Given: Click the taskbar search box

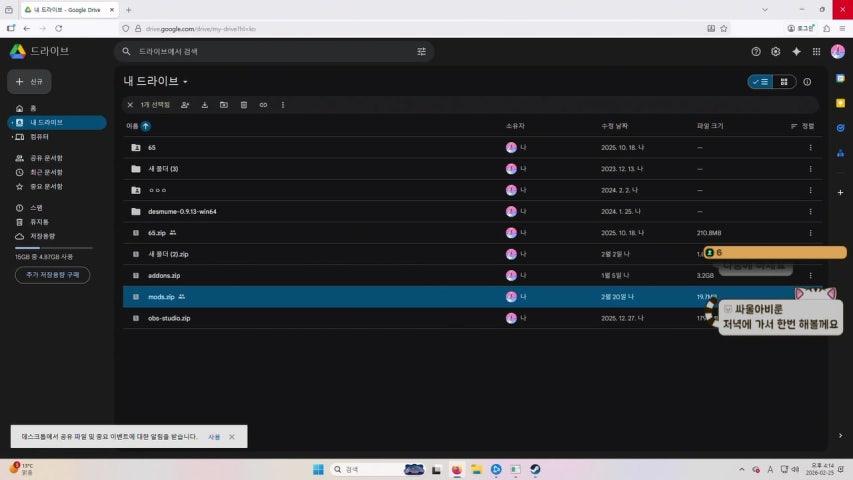Looking at the screenshot, I should pos(377,469).
